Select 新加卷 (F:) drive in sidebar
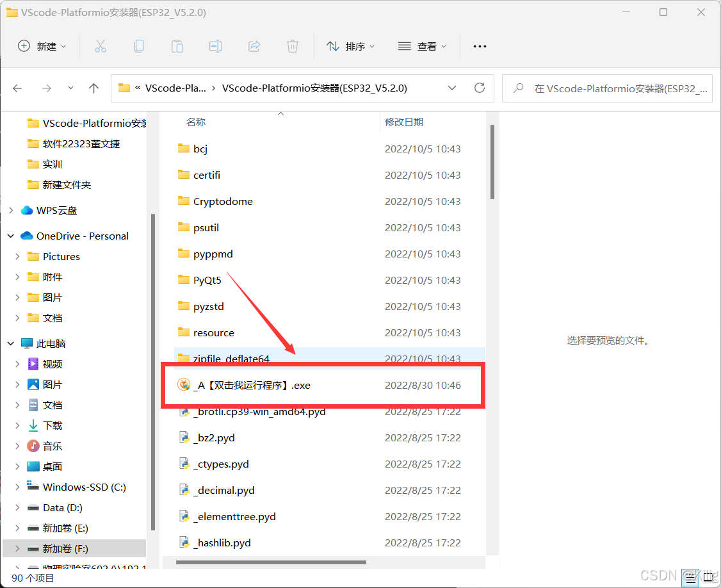721x588 pixels. [74, 548]
